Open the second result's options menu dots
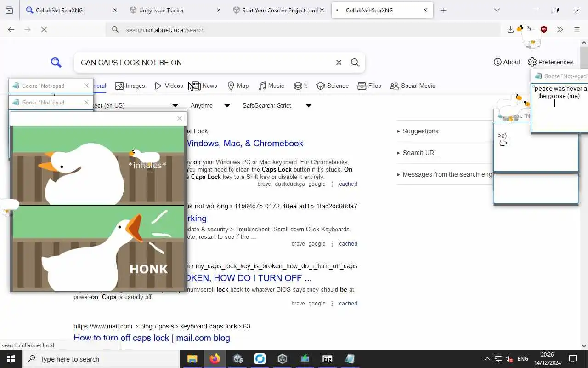 (332, 244)
